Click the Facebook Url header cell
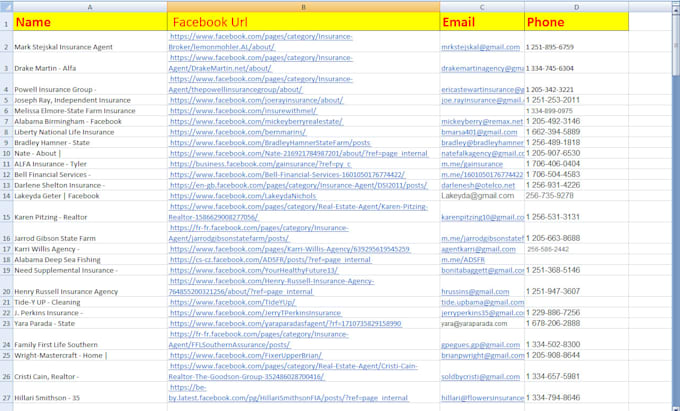Screen dimensions: 680x411 303,22
